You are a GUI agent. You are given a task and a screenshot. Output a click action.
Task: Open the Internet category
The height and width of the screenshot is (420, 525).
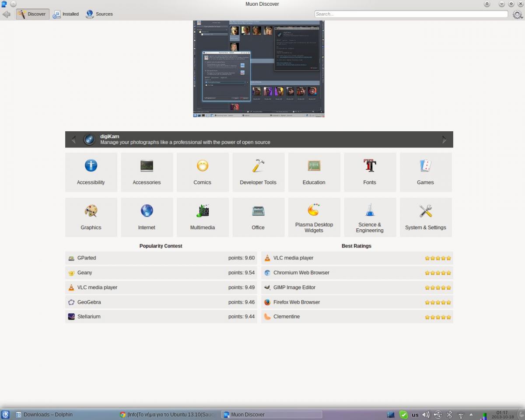[x=147, y=217]
